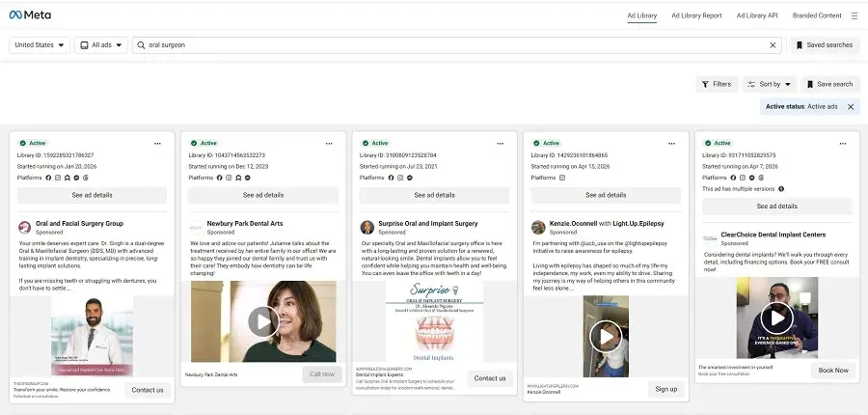Click Surprise Oral and Implant Surgery profile avatar
The image size is (868, 415).
(x=367, y=228)
